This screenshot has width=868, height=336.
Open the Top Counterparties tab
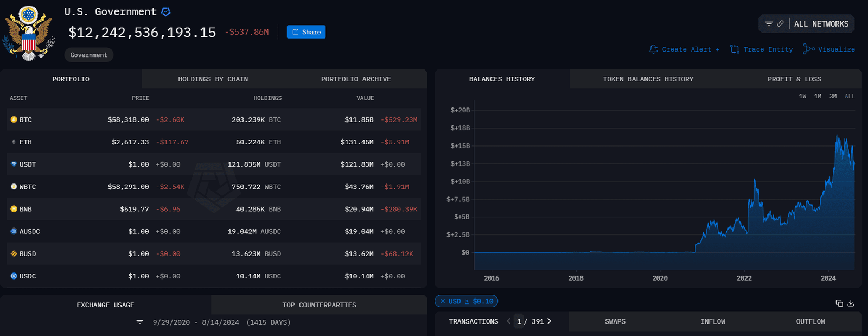(x=320, y=305)
